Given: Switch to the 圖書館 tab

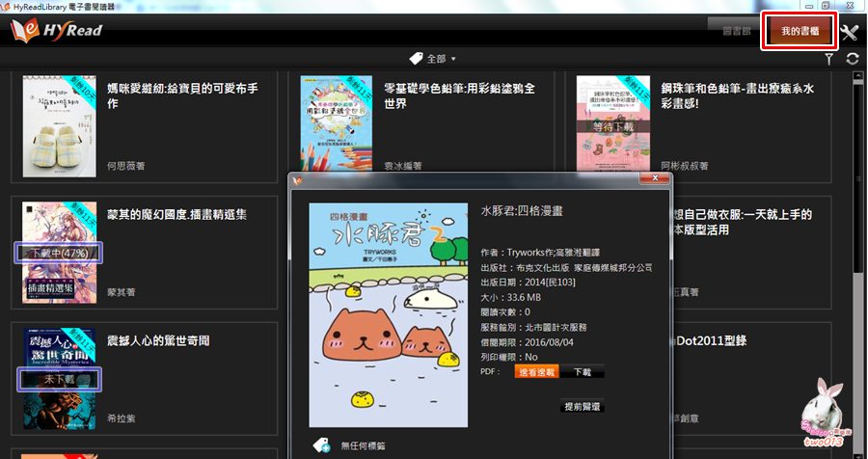Looking at the screenshot, I should pyautogui.click(x=734, y=32).
